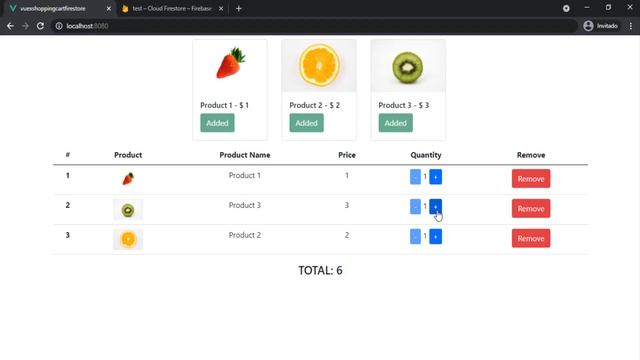
Task: Open site information icon in address bar
Action: [x=59, y=26]
